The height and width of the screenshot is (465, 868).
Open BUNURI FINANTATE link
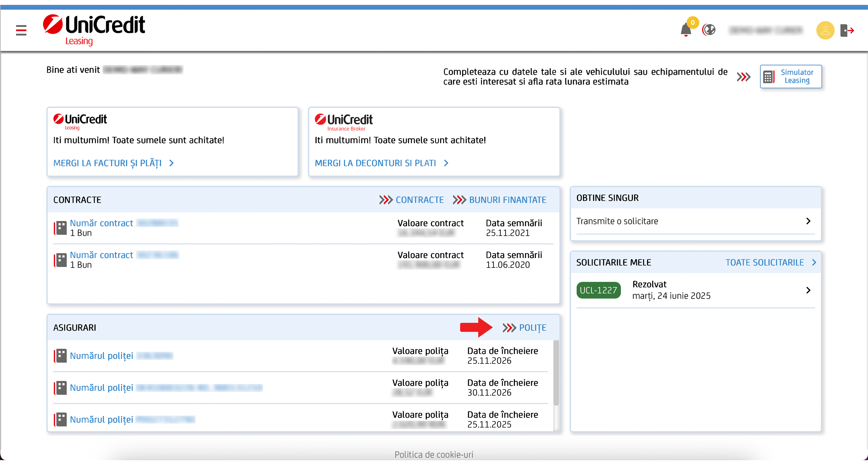(x=508, y=200)
